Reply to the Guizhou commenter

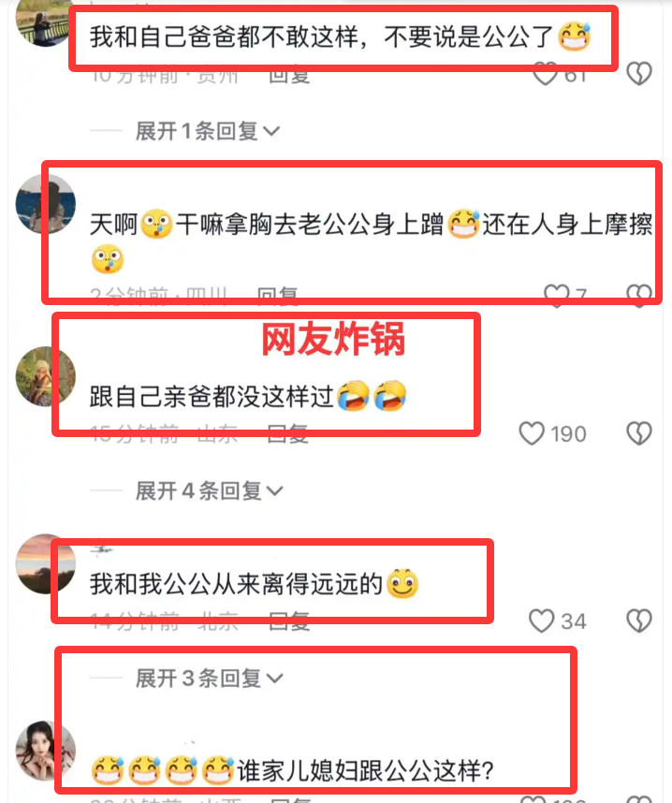point(289,76)
